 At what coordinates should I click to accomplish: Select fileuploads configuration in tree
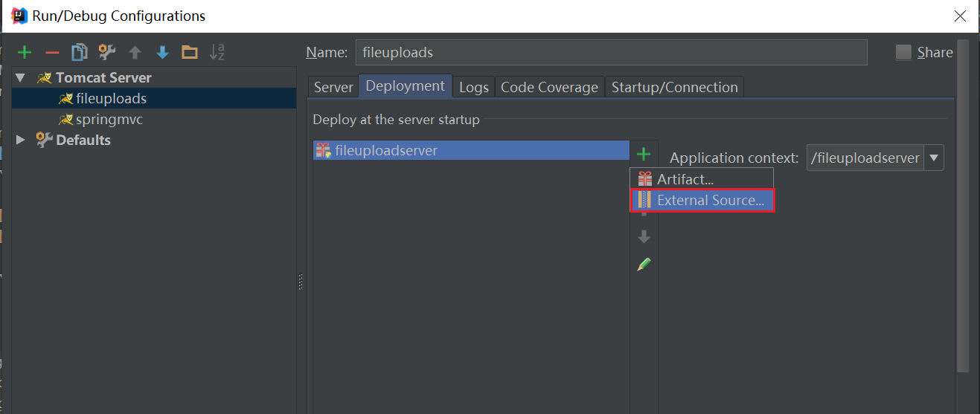[x=111, y=98]
